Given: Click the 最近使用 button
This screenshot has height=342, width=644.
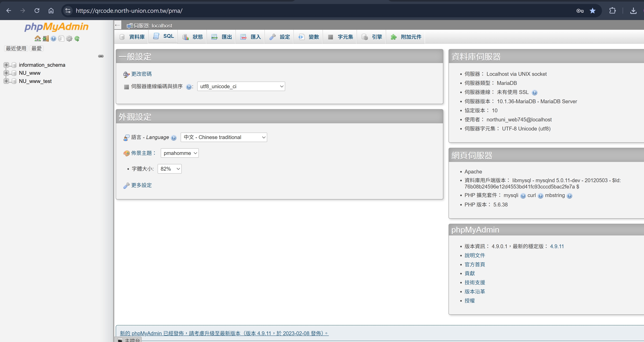Looking at the screenshot, I should click(16, 49).
